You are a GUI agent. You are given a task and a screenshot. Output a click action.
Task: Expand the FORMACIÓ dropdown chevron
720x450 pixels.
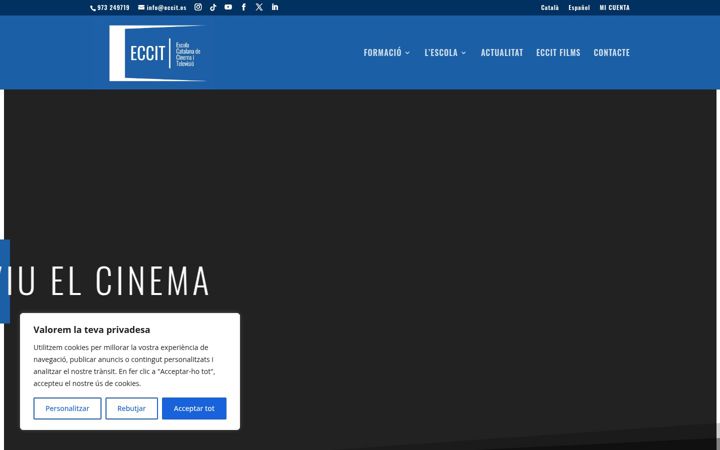point(407,53)
